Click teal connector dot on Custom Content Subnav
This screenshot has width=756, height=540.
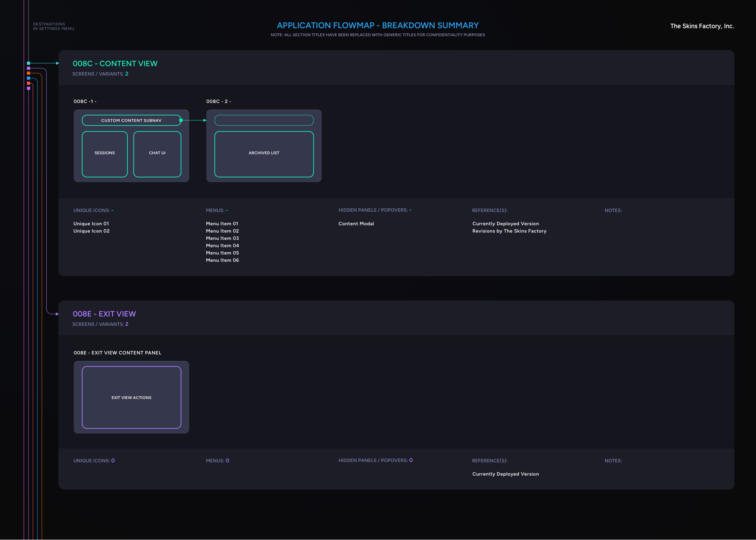pos(181,120)
